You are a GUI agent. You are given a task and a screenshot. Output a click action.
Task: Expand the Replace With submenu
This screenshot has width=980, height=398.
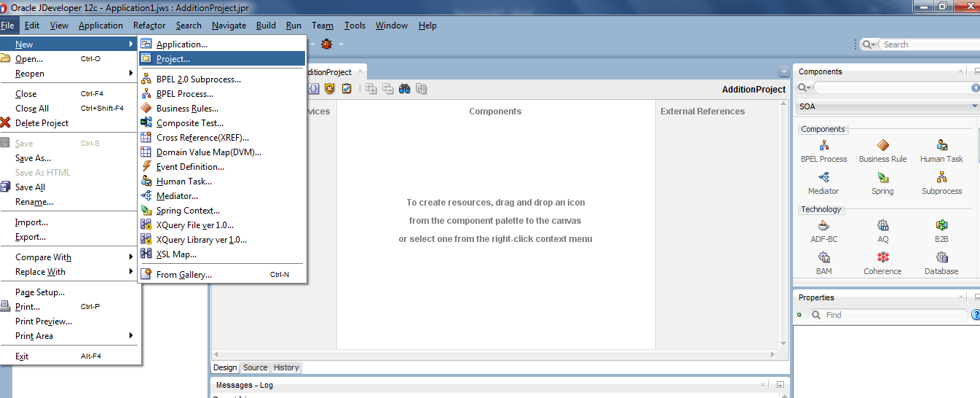pos(69,272)
